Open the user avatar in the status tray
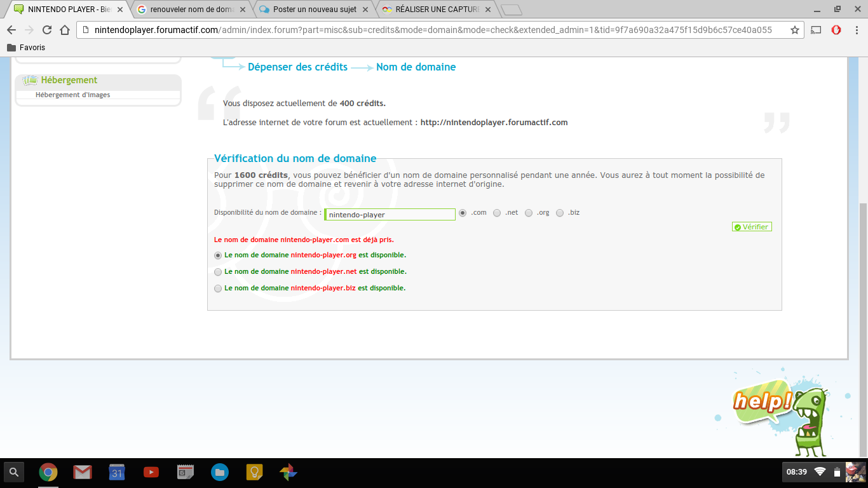This screenshot has height=488, width=868. tap(855, 472)
